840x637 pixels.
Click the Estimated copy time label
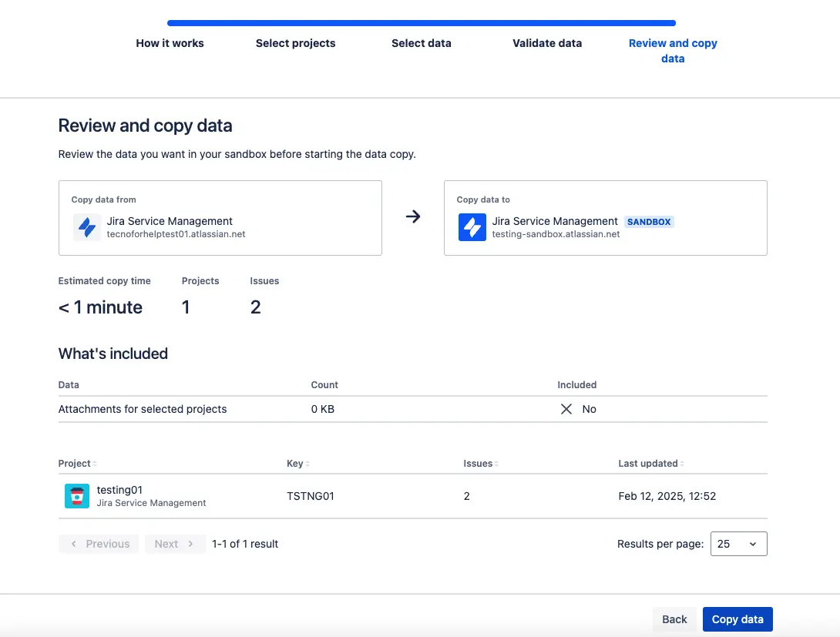[105, 281]
